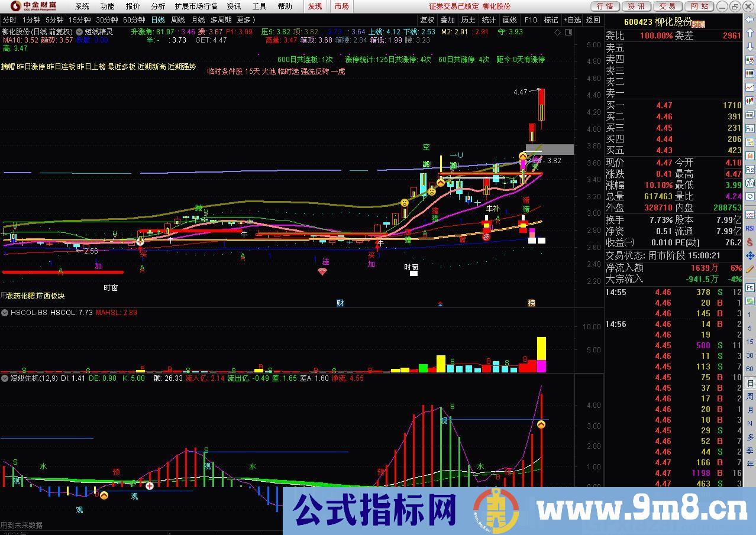Open the f(x) formula manager icon
Image resolution: width=756 pixels, height=535 pixels.
[x=749, y=182]
